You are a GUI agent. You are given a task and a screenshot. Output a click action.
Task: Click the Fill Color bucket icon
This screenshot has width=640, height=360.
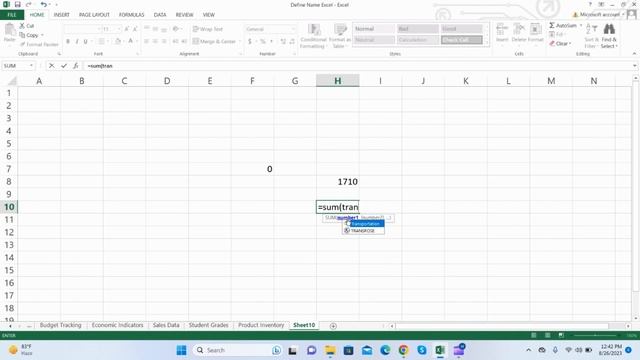[118, 41]
